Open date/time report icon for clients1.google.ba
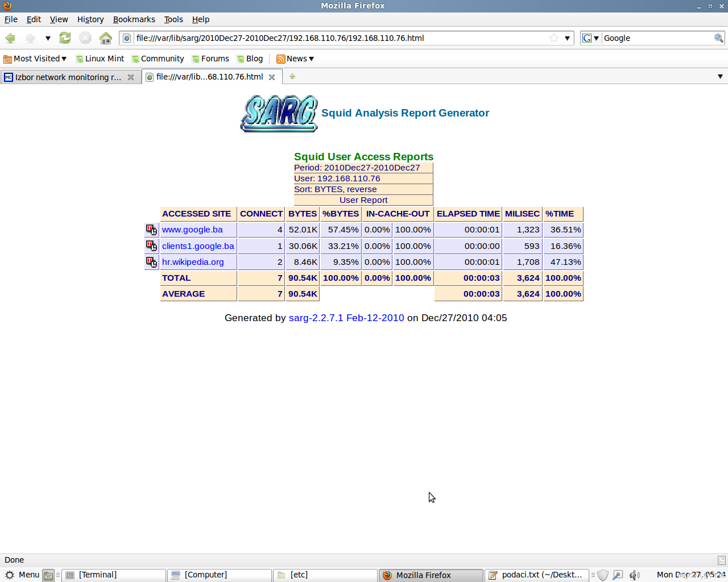 (151, 246)
